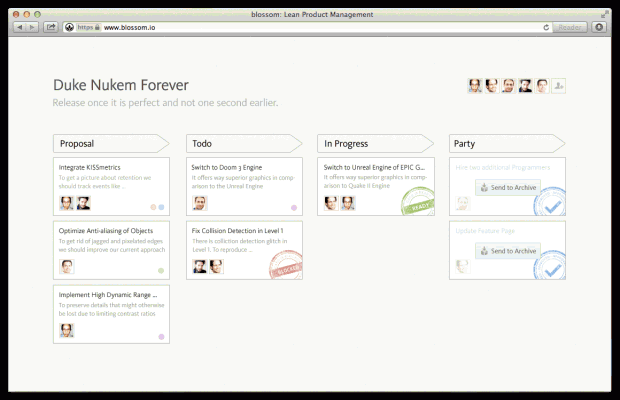Image resolution: width=620 pixels, height=400 pixels.
Task: Select the second team member avatar in header
Action: coord(492,86)
